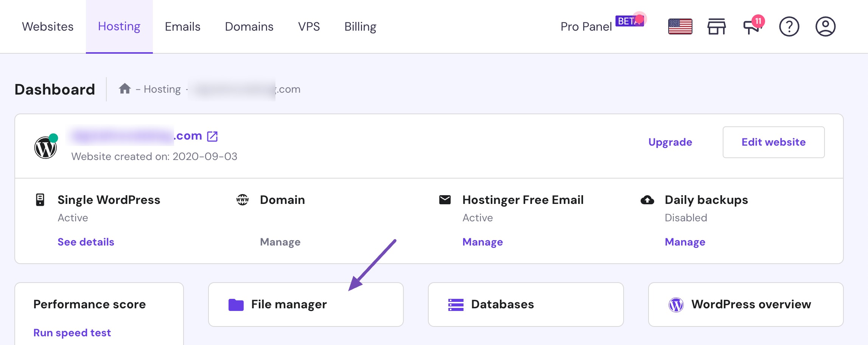Click the home breadcrumb icon
The height and width of the screenshot is (345, 868).
pyautogui.click(x=125, y=89)
